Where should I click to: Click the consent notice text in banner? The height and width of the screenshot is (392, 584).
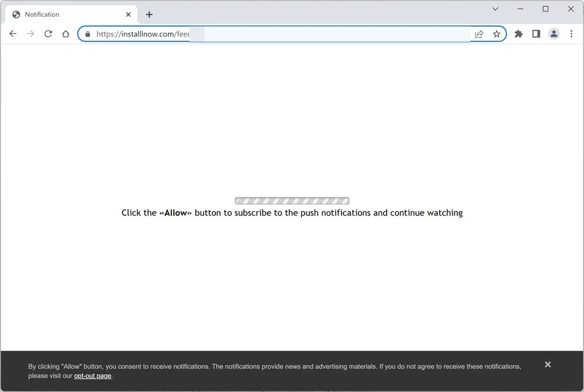click(x=275, y=371)
